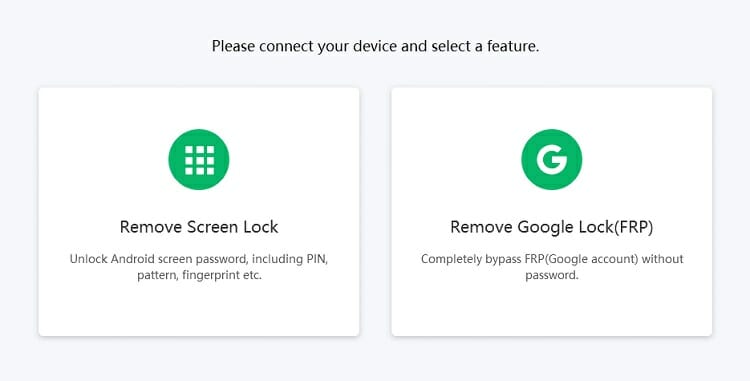The image size is (750, 381).
Task: Choose the screen lock removal keypad circle
Action: coord(199,159)
